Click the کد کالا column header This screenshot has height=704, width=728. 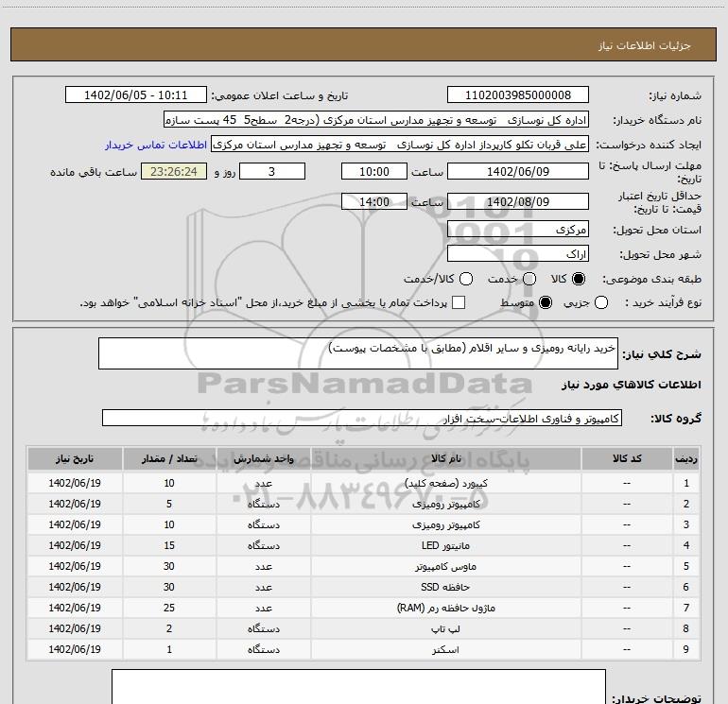point(627,458)
